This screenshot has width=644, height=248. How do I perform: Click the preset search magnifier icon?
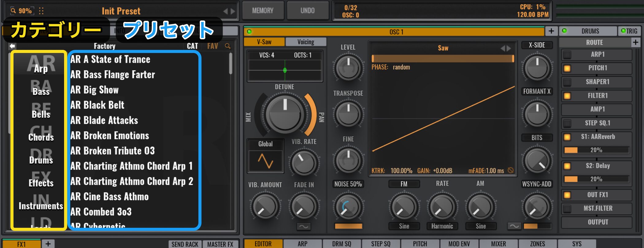228,46
